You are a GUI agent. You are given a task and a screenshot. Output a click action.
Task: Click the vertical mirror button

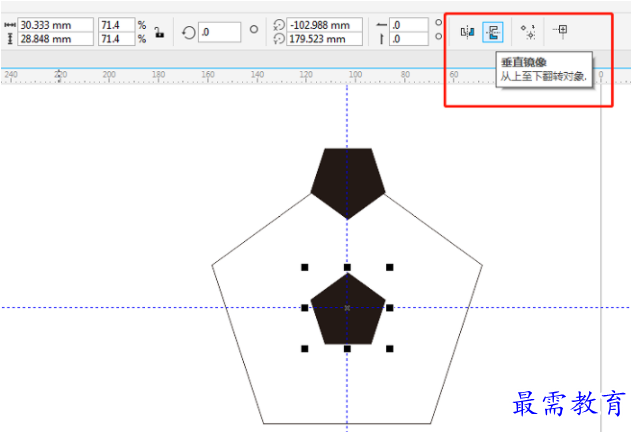coord(493,32)
